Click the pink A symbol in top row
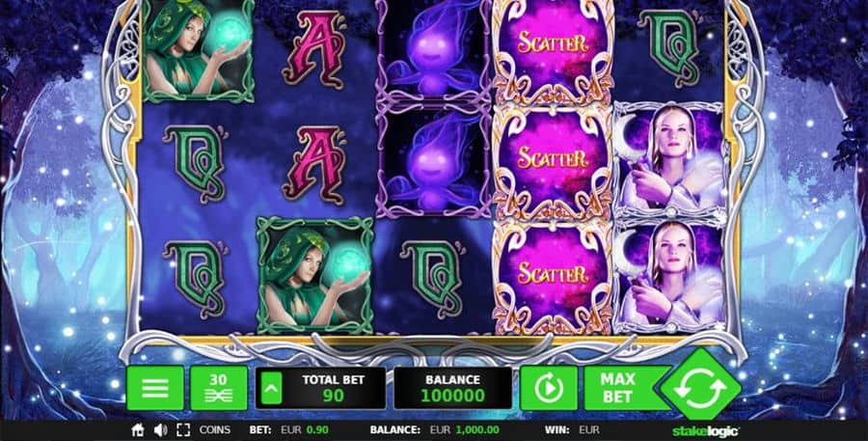The height and width of the screenshot is (441, 868). click(313, 48)
